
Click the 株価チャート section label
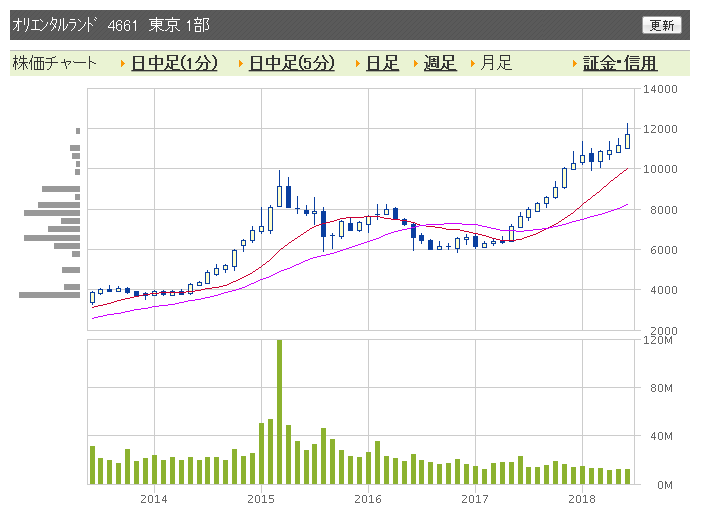click(x=54, y=63)
